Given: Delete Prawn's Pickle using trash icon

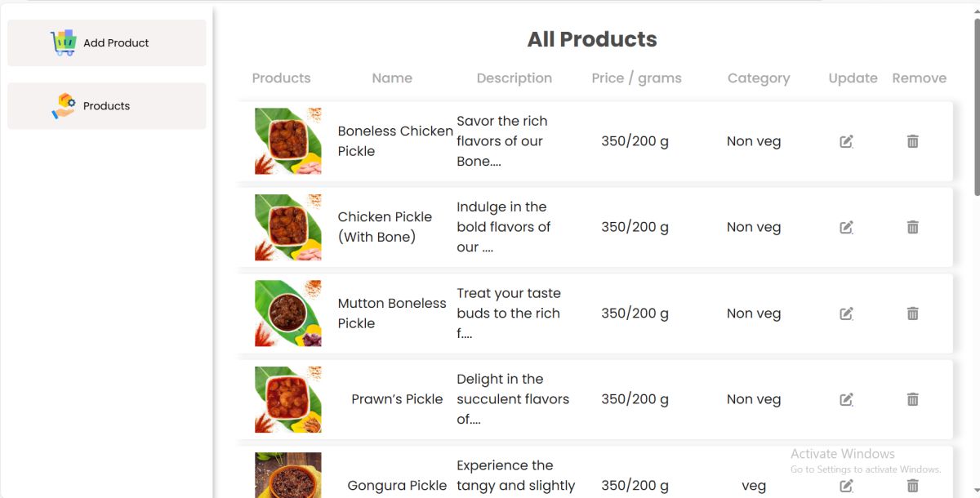Looking at the screenshot, I should (912, 399).
